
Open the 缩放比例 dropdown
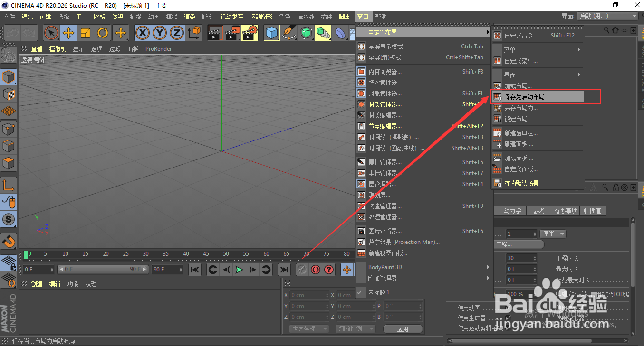pos(356,329)
